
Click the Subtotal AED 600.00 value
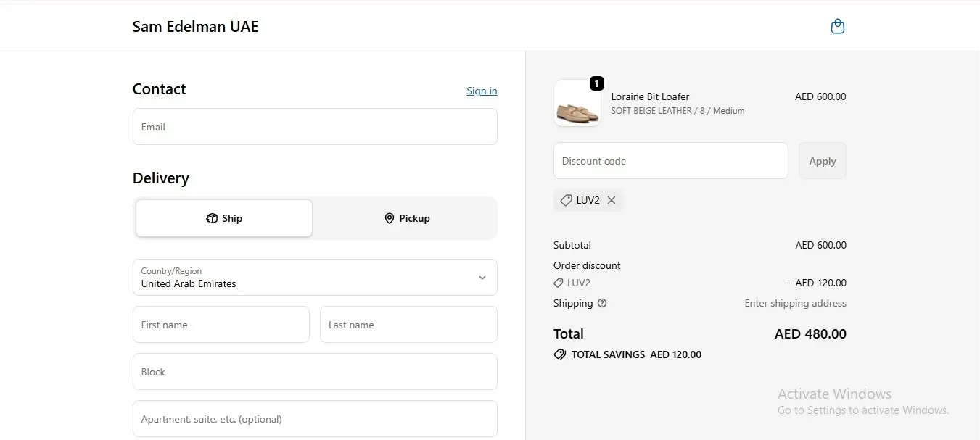coord(820,245)
